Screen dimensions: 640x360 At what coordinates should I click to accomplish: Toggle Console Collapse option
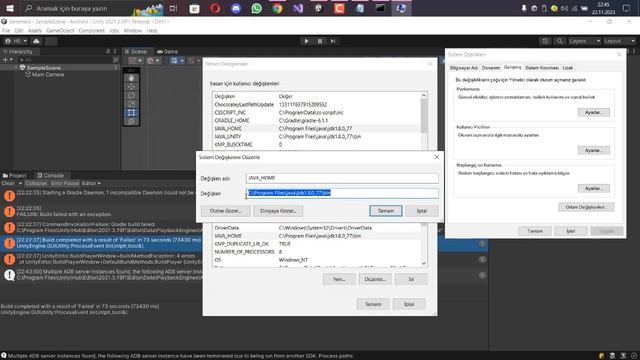(x=36, y=184)
